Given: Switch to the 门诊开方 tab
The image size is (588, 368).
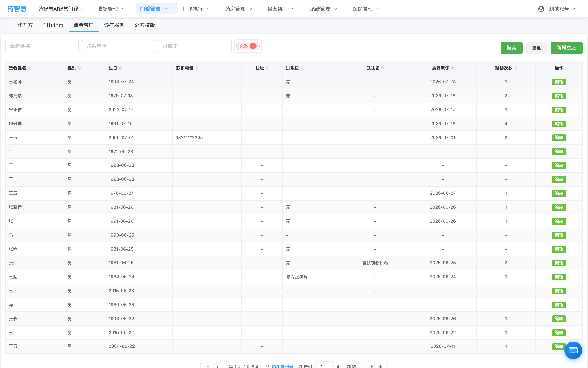Looking at the screenshot, I should point(22,25).
